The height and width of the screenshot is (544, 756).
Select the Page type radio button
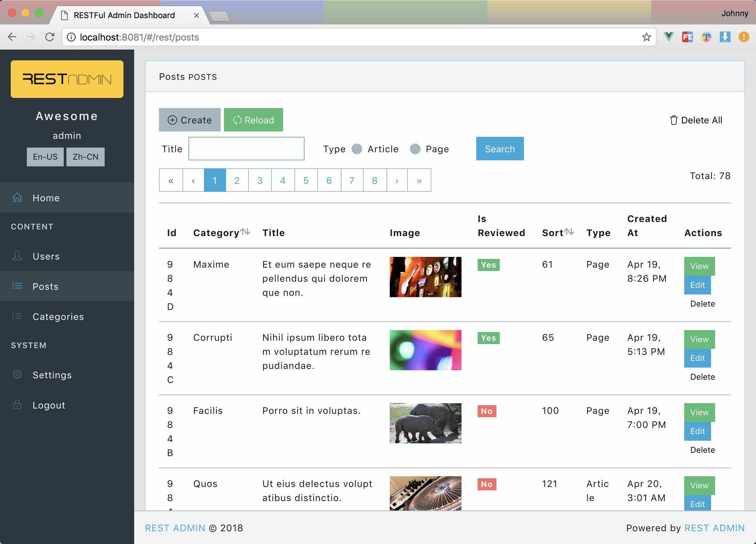click(415, 149)
